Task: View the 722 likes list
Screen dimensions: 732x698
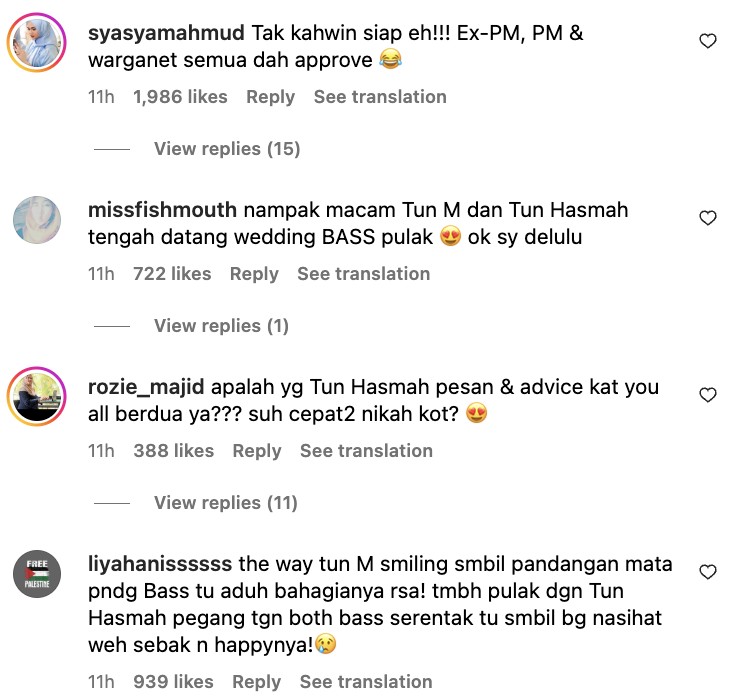Action: click(172, 274)
